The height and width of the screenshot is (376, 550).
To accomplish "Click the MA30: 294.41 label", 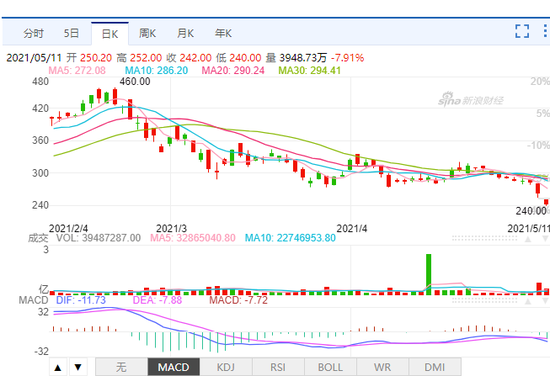I will pyautogui.click(x=309, y=70).
